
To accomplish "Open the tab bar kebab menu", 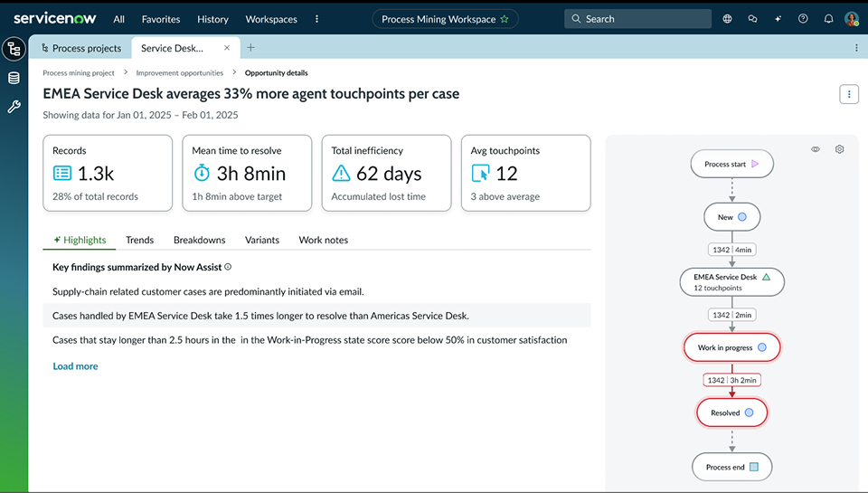I will [x=856, y=48].
